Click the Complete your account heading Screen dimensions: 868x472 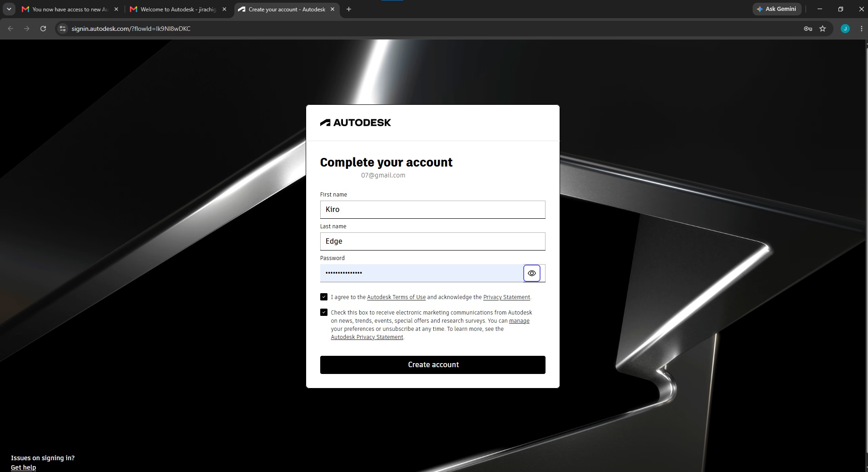pyautogui.click(x=386, y=162)
